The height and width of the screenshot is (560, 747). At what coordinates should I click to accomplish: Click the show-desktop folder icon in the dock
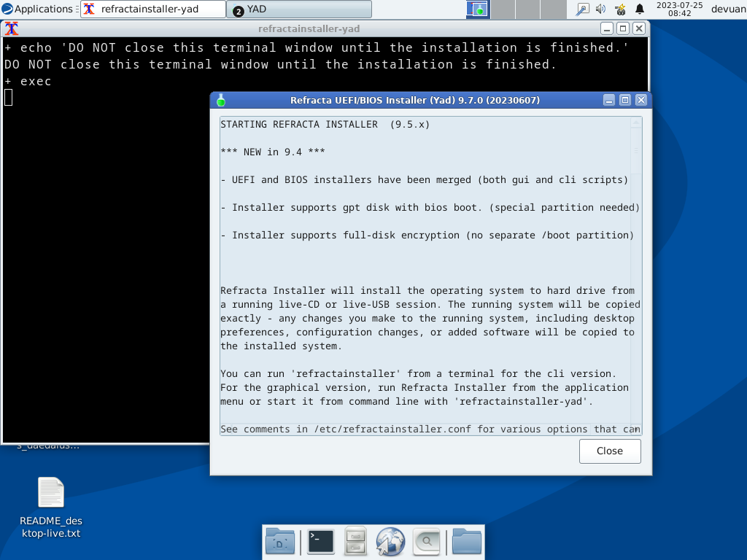(280, 542)
